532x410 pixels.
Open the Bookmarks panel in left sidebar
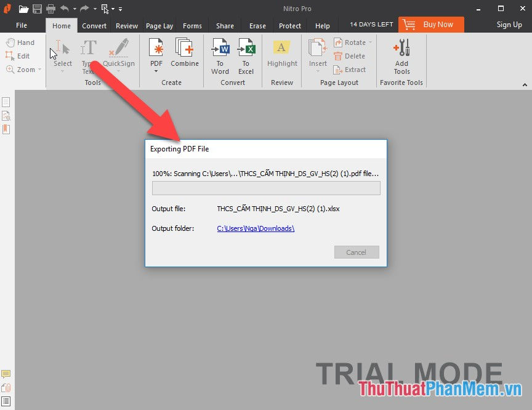(6, 129)
